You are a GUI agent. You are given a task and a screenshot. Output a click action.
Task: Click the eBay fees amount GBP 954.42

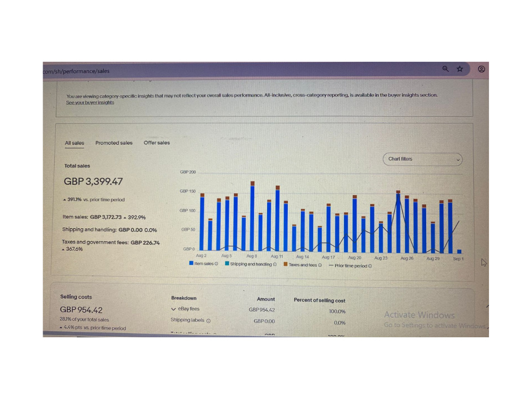262,310
